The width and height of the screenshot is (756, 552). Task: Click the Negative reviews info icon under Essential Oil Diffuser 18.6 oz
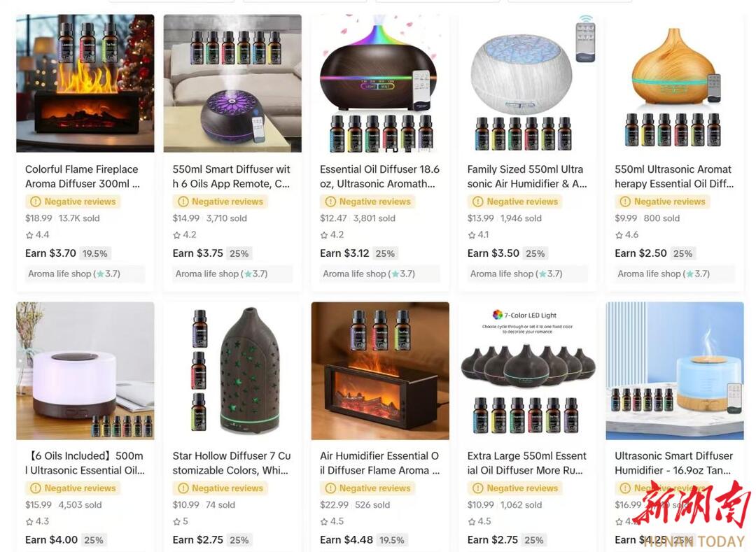[330, 201]
